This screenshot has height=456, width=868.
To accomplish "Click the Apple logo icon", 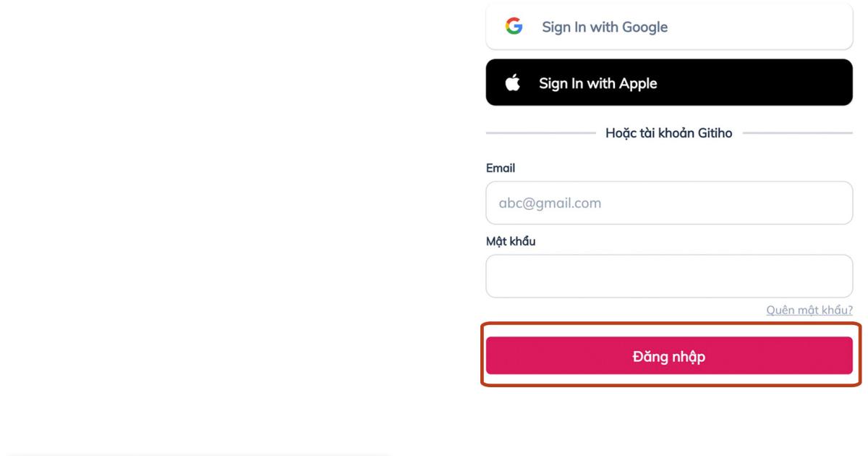I will point(513,83).
